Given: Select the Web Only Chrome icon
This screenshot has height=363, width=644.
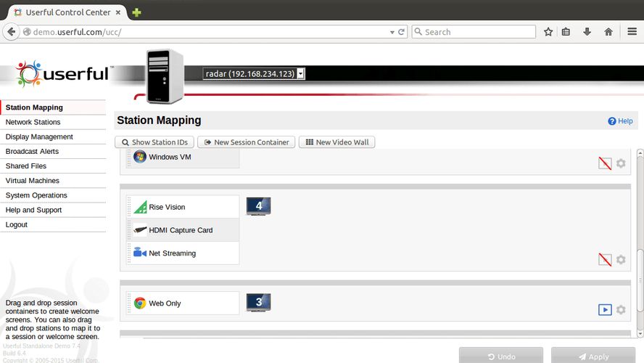Looking at the screenshot, I should [x=140, y=303].
